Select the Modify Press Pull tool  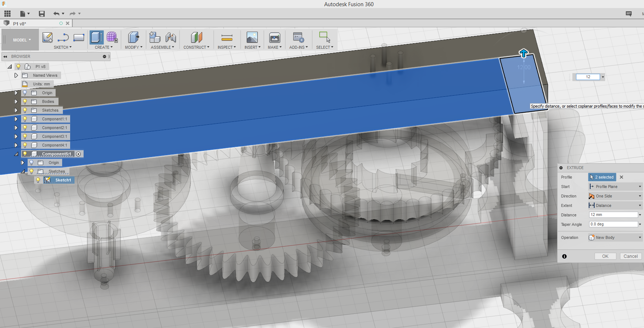pyautogui.click(x=133, y=37)
